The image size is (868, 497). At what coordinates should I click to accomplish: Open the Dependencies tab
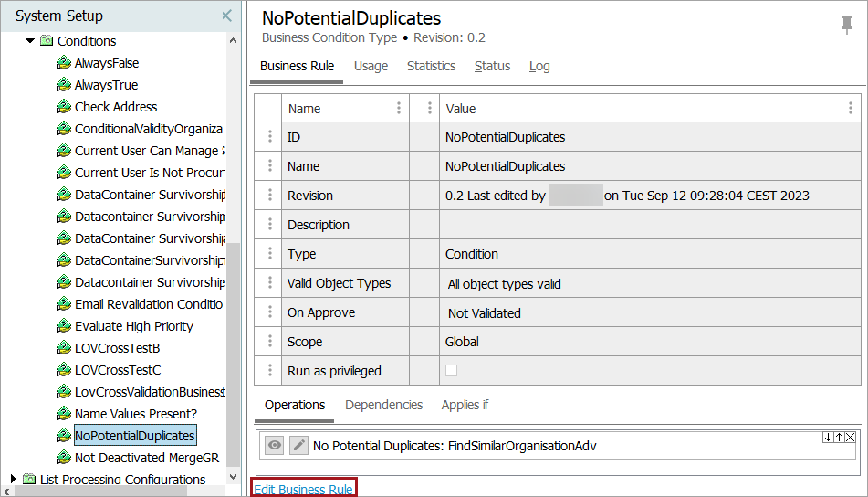[x=383, y=405]
